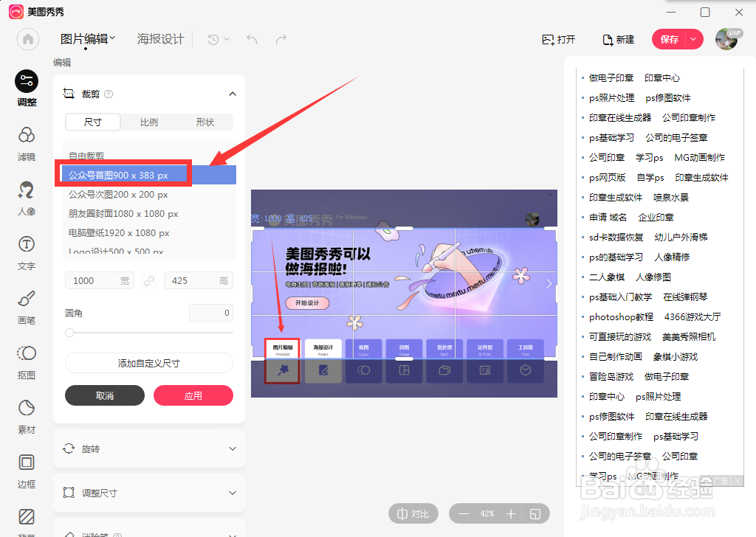Click the height field showing 425
Image resolution: width=756 pixels, height=537 pixels.
point(198,281)
